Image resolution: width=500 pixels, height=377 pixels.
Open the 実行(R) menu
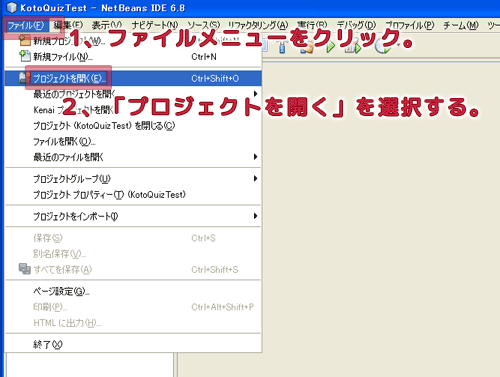coord(312,25)
